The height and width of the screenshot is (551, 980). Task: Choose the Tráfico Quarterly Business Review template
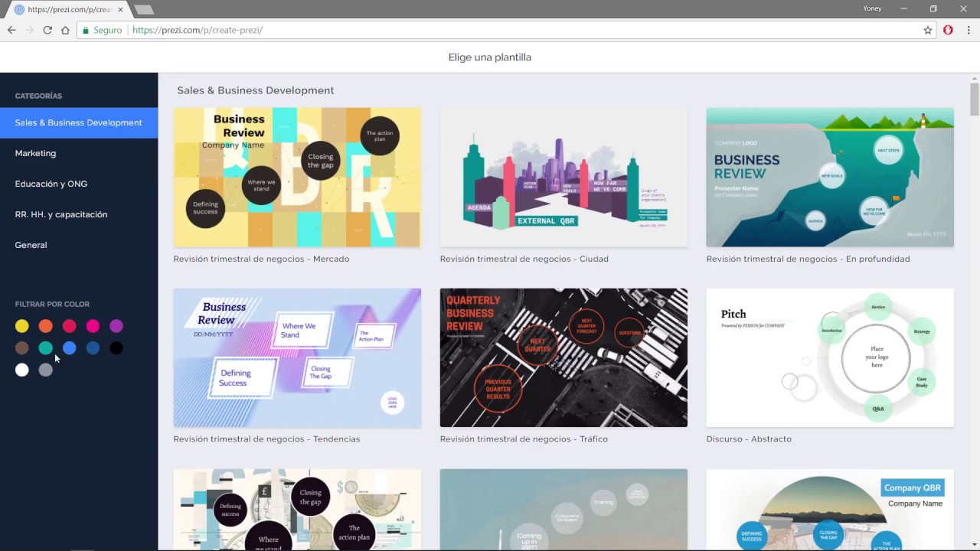(563, 357)
